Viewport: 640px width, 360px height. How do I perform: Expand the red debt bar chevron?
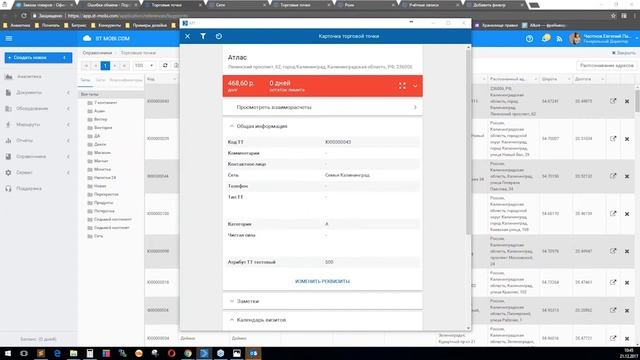(415, 86)
